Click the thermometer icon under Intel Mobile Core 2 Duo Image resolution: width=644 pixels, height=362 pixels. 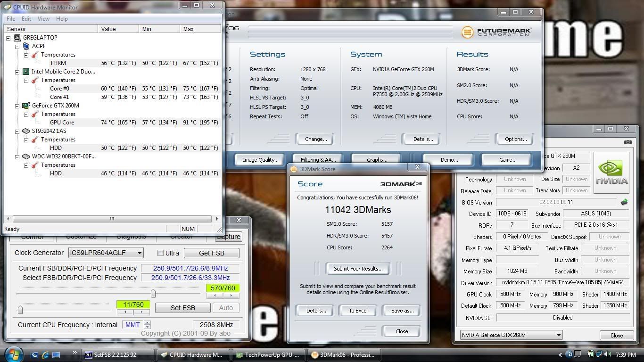pyautogui.click(x=34, y=80)
